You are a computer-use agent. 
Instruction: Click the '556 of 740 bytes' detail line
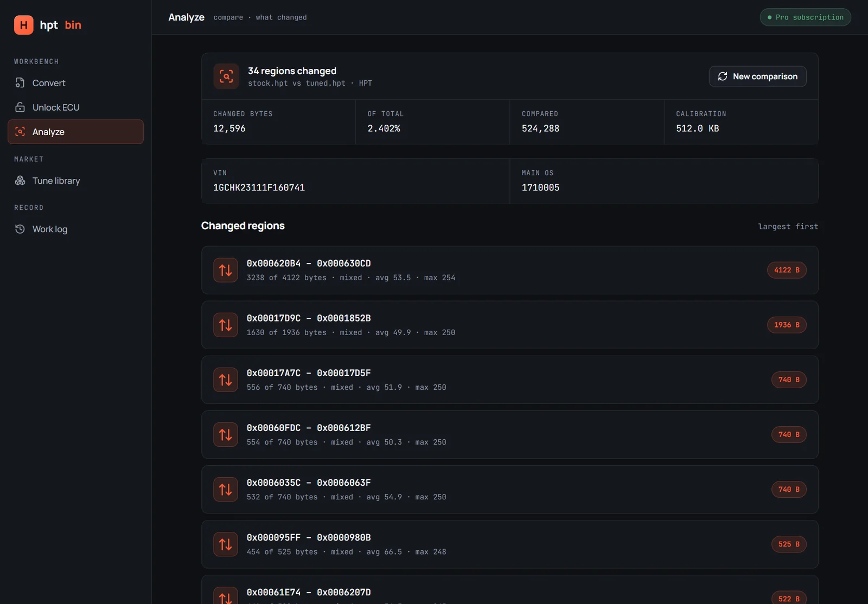coord(347,387)
